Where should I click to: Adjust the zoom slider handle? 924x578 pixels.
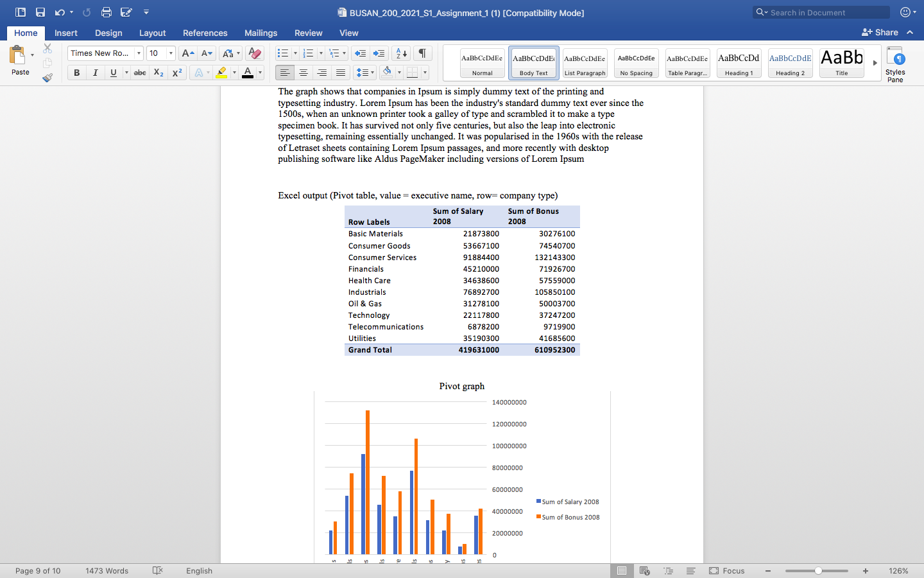click(x=818, y=571)
